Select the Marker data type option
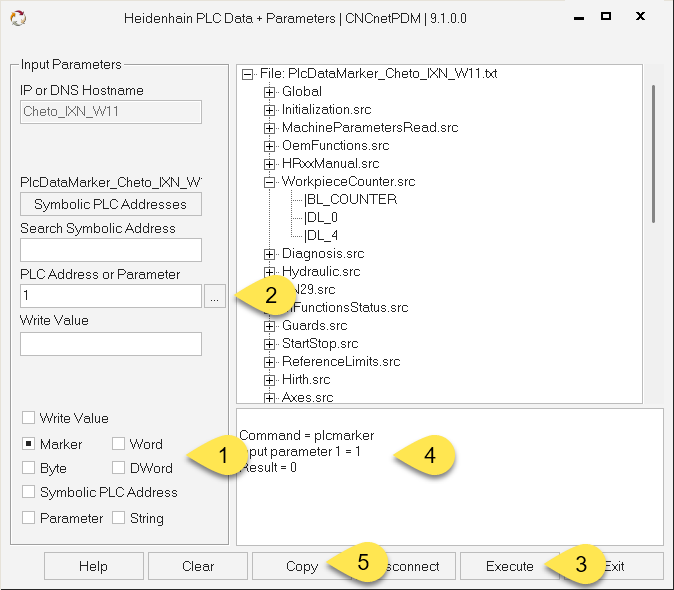Image resolution: width=674 pixels, height=590 pixels. 28,444
